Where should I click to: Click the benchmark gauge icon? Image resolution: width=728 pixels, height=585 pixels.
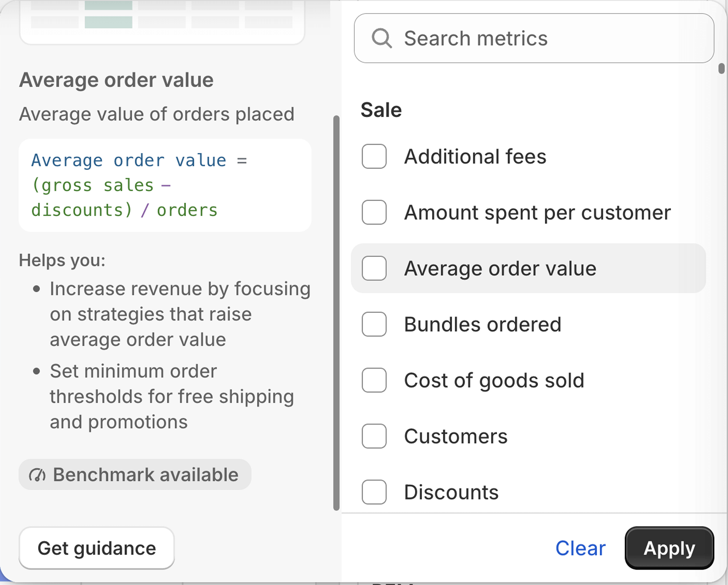pos(37,475)
